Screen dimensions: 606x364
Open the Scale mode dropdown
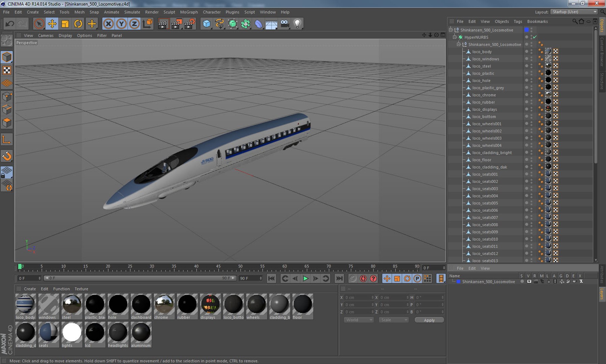[394, 320]
